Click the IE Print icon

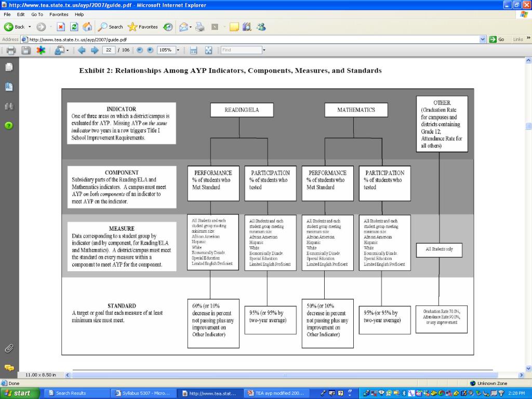click(x=200, y=27)
